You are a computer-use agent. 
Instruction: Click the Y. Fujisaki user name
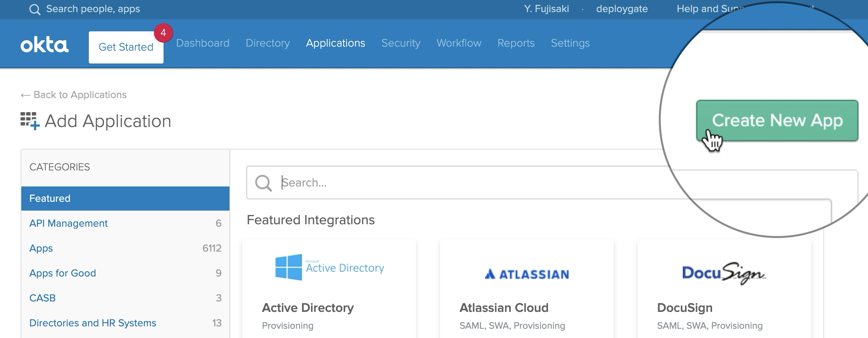[547, 9]
